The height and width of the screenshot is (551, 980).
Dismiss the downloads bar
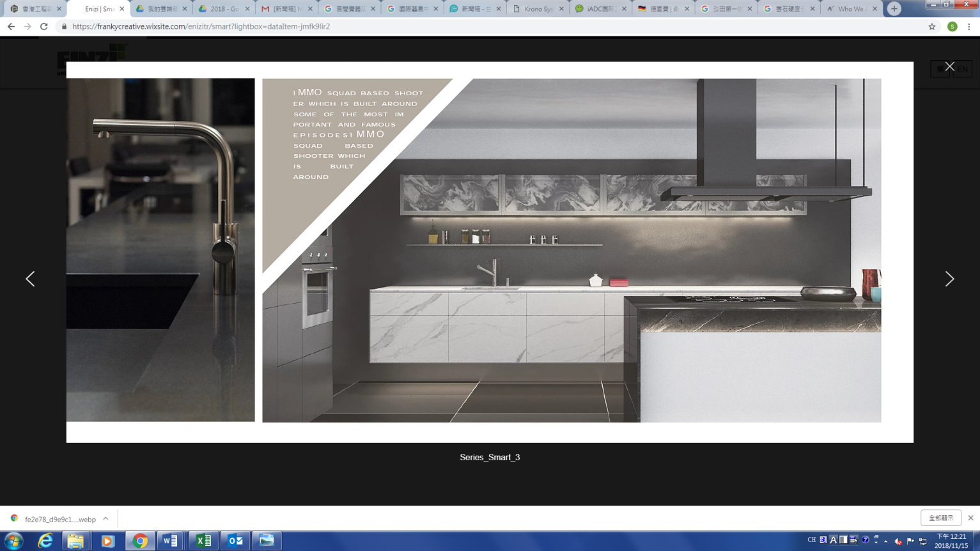pyautogui.click(x=970, y=518)
